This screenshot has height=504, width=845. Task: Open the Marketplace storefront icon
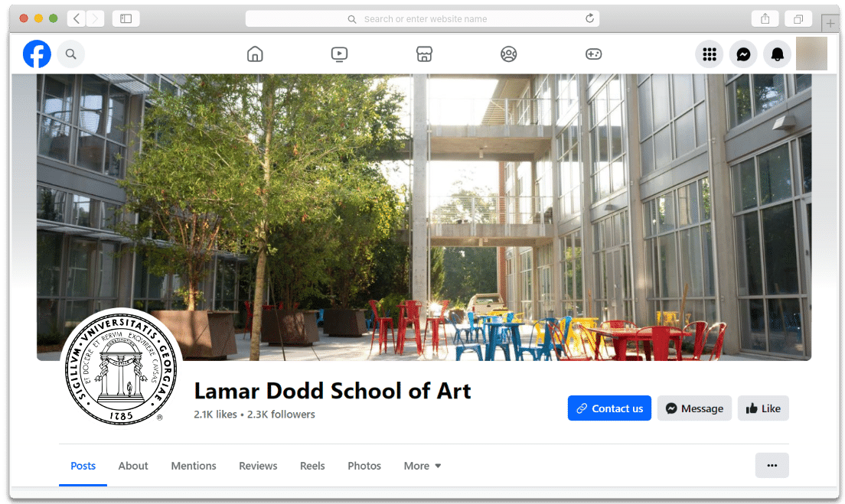pos(424,54)
